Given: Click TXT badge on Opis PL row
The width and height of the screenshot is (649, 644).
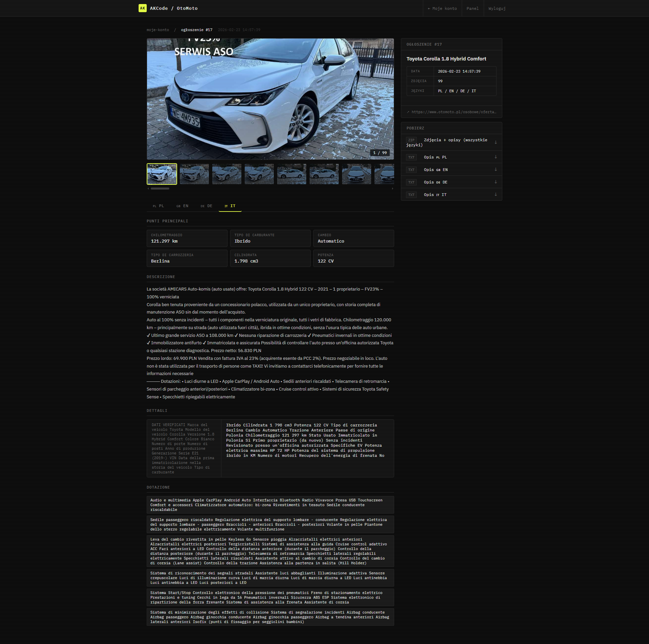Looking at the screenshot, I should pos(411,157).
